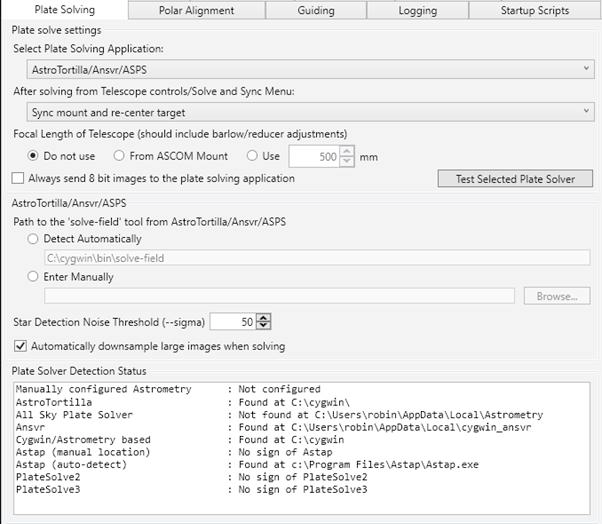Image resolution: width=602 pixels, height=524 pixels.
Task: Enable always send 8 bit images
Action: tap(18, 179)
